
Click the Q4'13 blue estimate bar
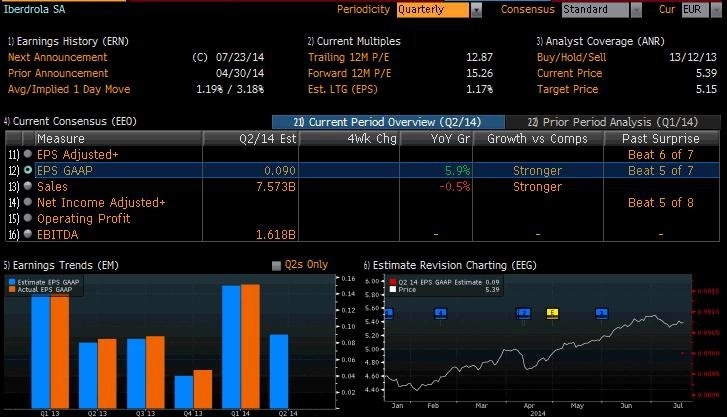[x=184, y=392]
